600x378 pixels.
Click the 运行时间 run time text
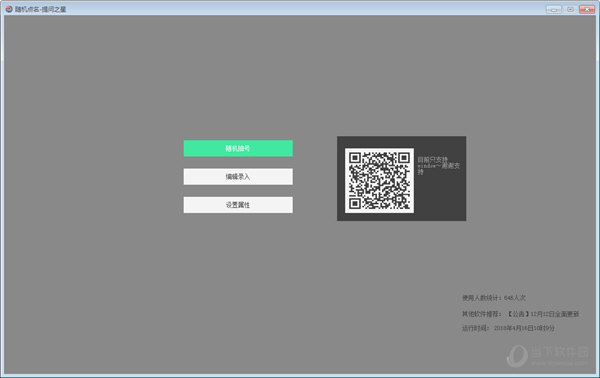point(508,328)
